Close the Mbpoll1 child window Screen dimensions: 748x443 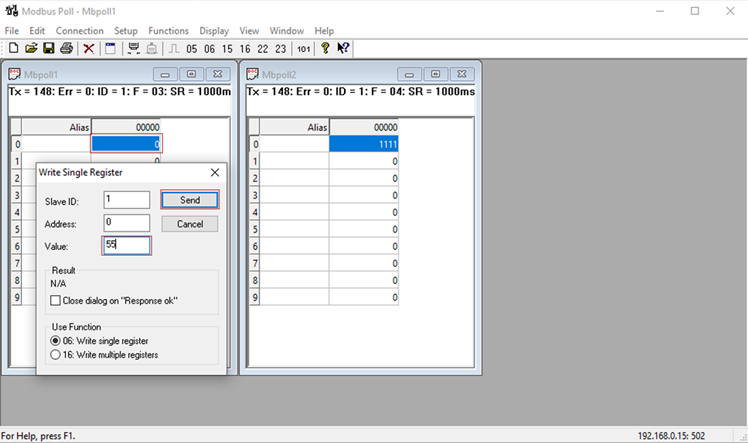(x=218, y=74)
